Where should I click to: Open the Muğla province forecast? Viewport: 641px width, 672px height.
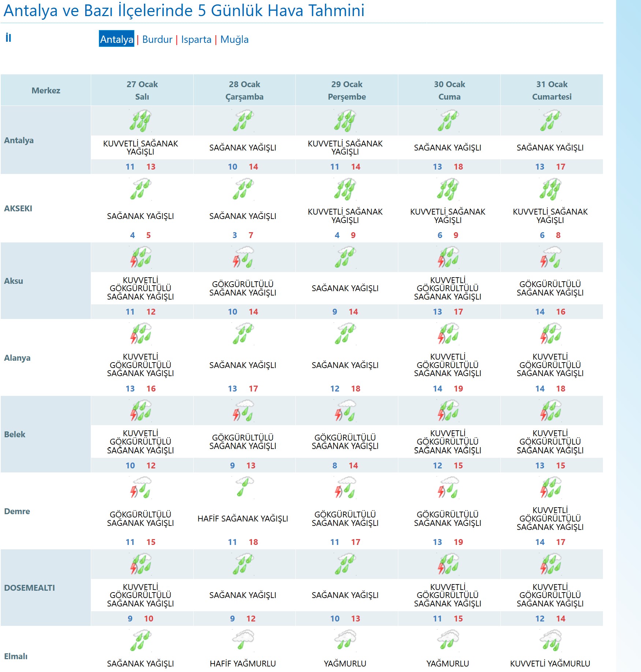(234, 40)
